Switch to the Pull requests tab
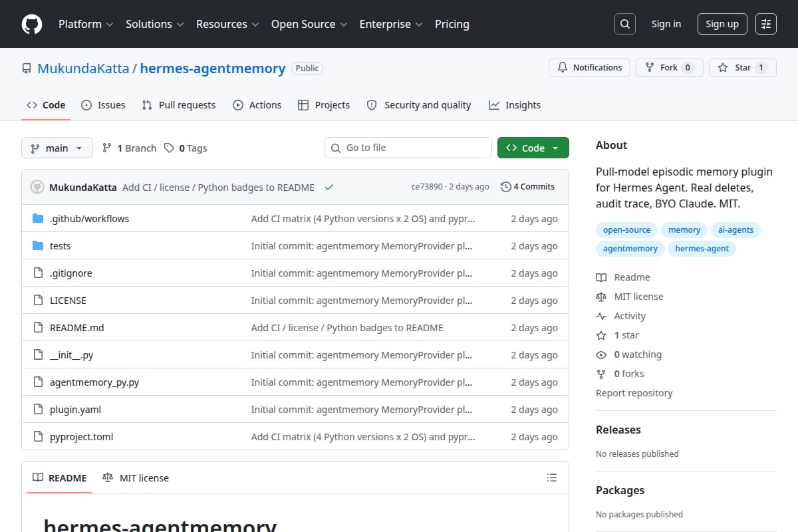798x532 pixels. [179, 105]
